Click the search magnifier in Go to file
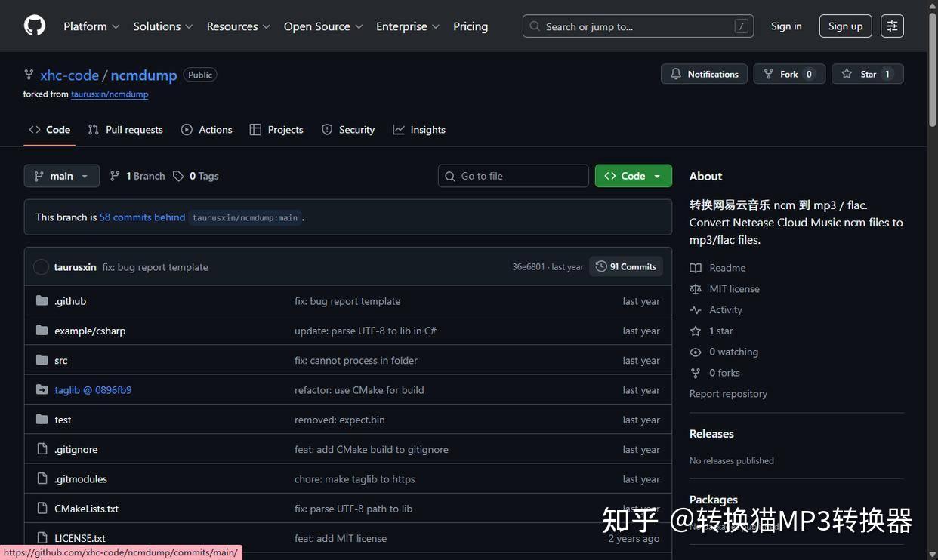This screenshot has height=560, width=938. point(451,176)
